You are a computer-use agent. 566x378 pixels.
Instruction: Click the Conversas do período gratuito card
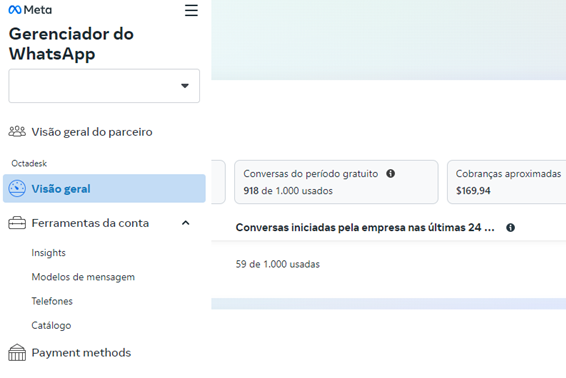(x=336, y=182)
